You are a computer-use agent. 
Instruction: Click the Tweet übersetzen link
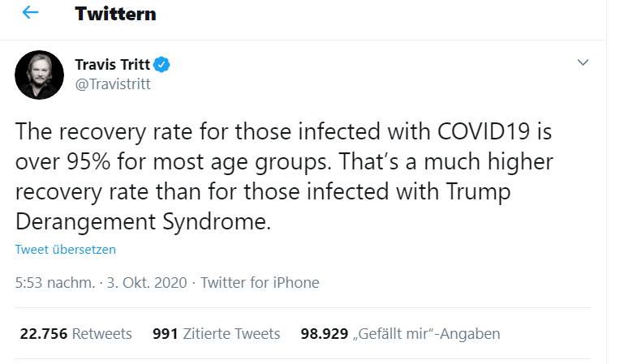coord(66,250)
